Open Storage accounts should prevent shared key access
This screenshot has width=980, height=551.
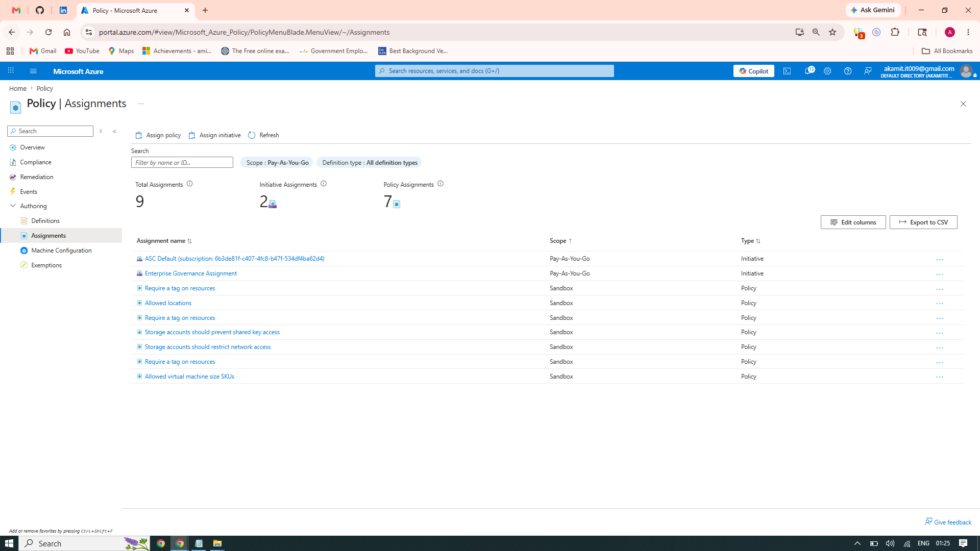pyautogui.click(x=212, y=332)
